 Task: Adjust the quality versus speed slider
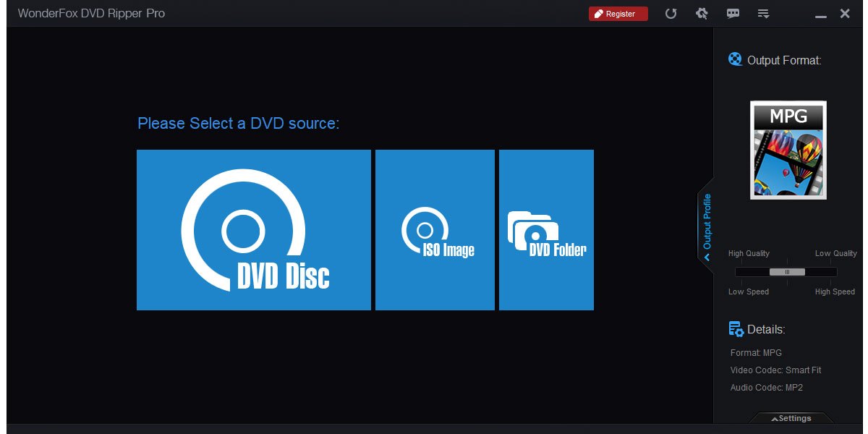pyautogui.click(x=788, y=272)
